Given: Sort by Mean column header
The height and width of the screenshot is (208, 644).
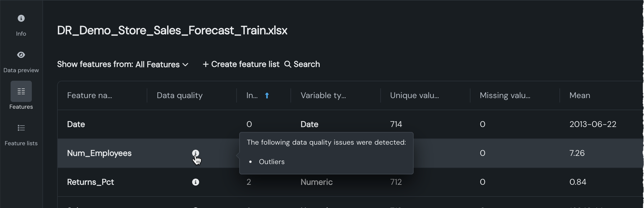Looking at the screenshot, I should point(579,95).
